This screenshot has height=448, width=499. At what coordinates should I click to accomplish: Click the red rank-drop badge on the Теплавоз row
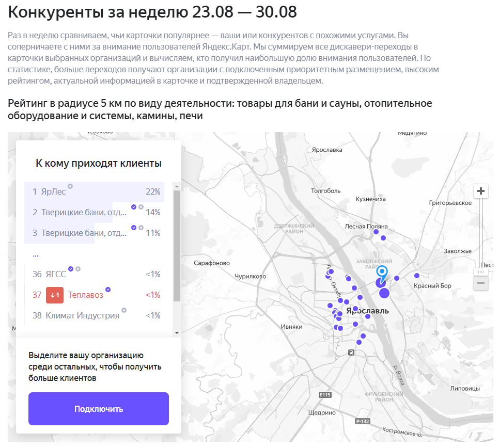[55, 295]
